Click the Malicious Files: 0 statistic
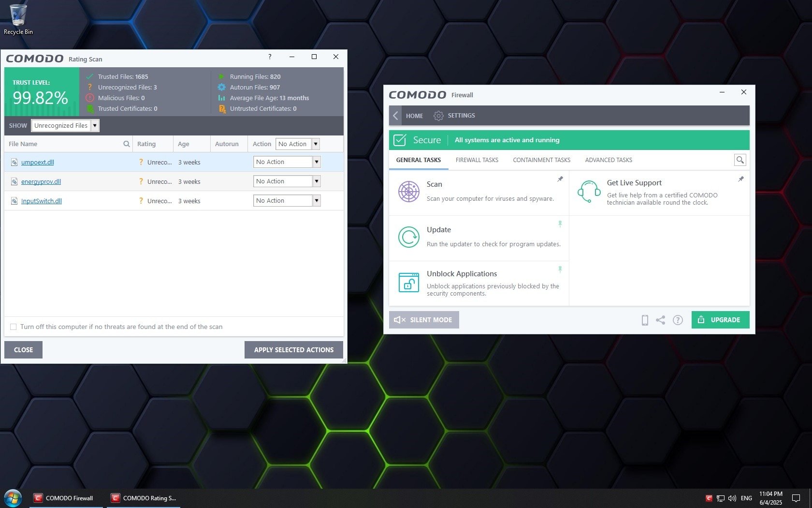This screenshot has height=508, width=812. click(x=121, y=98)
